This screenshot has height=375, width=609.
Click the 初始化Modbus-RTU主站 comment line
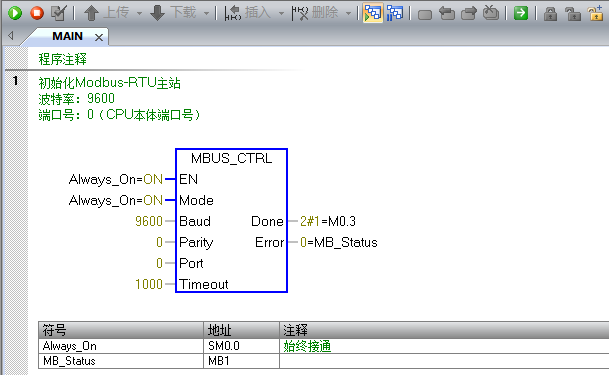[x=109, y=83]
